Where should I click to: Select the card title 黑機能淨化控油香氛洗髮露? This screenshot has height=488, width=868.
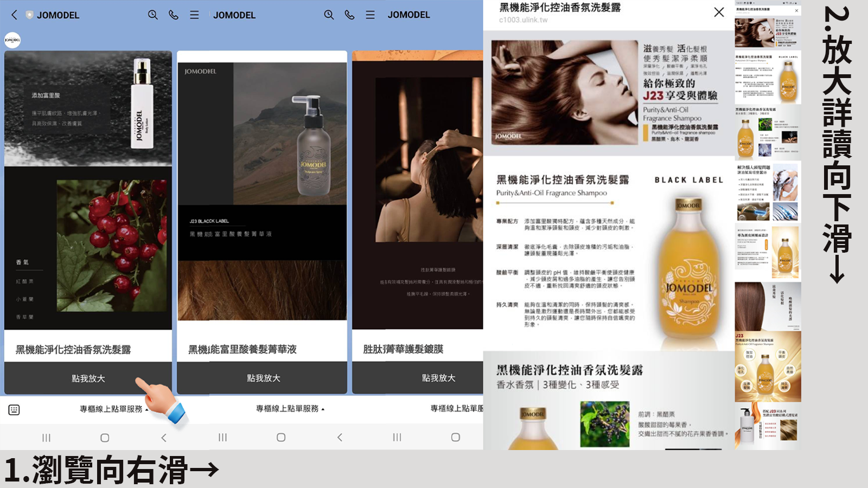(x=73, y=350)
